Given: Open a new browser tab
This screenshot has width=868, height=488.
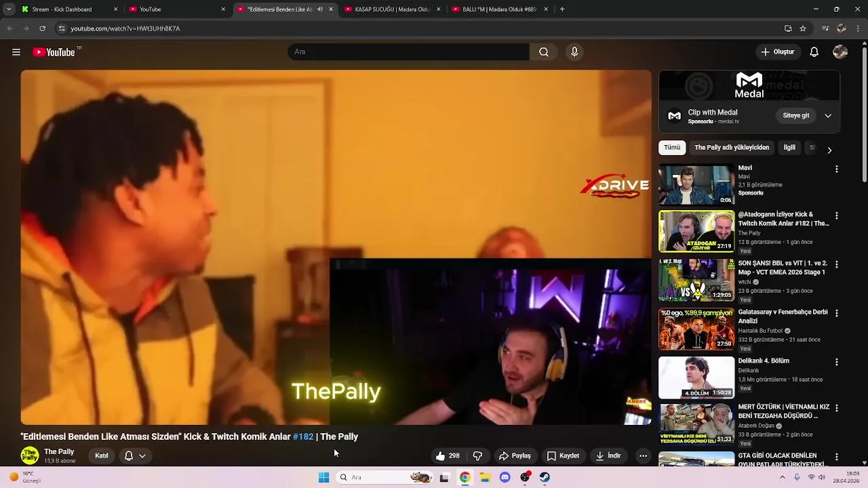Looking at the screenshot, I should pos(562,9).
